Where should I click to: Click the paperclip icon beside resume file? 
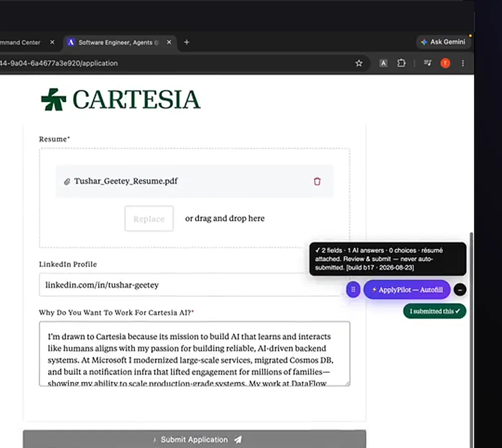pos(67,182)
